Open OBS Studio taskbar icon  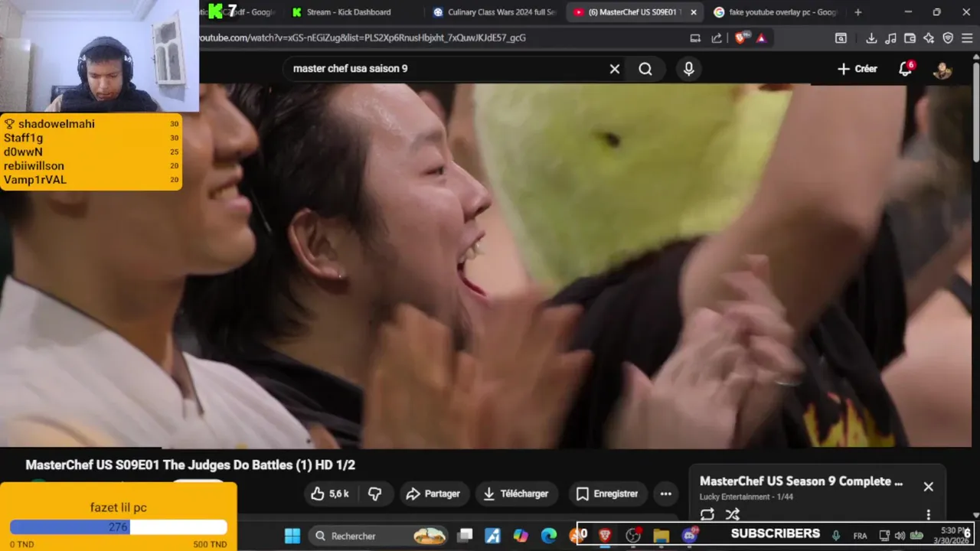point(633,536)
